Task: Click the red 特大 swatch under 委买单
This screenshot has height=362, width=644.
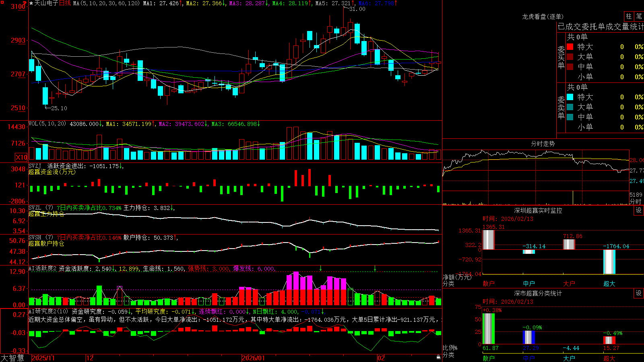Action: (x=570, y=47)
